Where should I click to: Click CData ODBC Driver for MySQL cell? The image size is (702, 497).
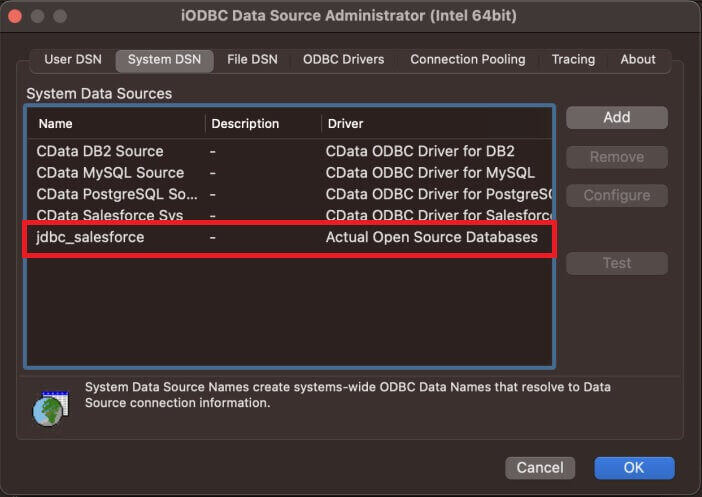point(430,173)
